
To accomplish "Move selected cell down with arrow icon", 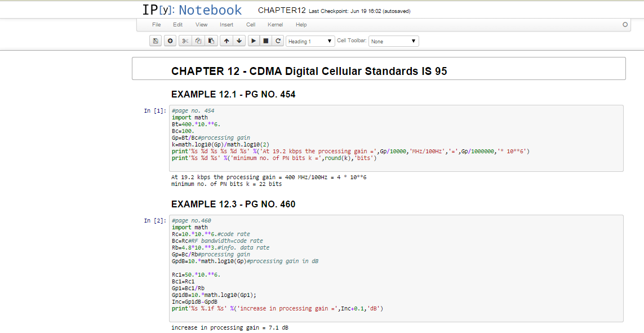I will 239,41.
